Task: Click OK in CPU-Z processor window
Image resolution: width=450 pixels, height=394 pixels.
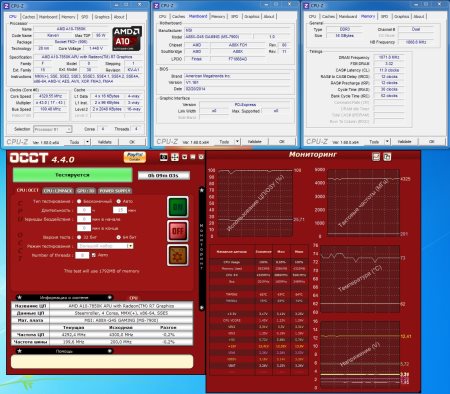Action: tap(132, 142)
